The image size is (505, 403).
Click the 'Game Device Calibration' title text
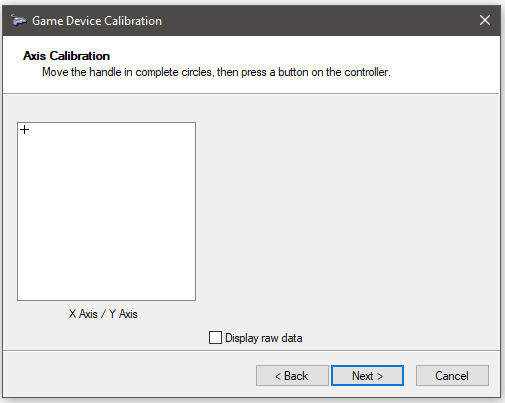coord(97,21)
